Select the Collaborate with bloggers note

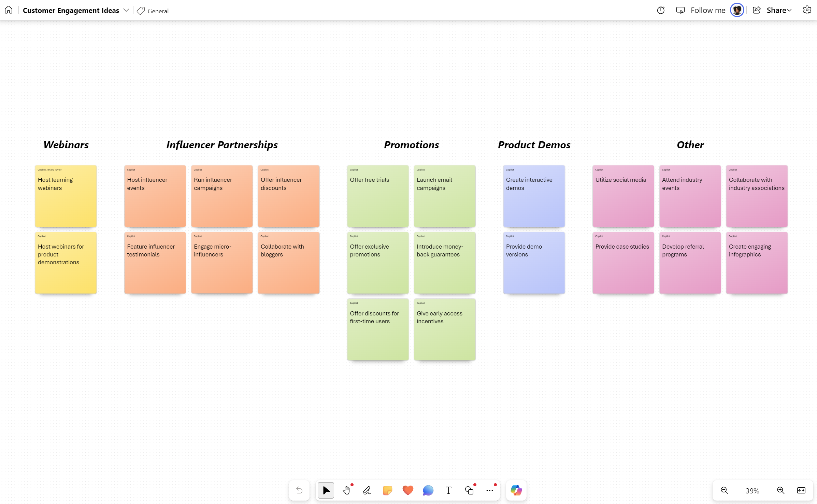tap(289, 263)
